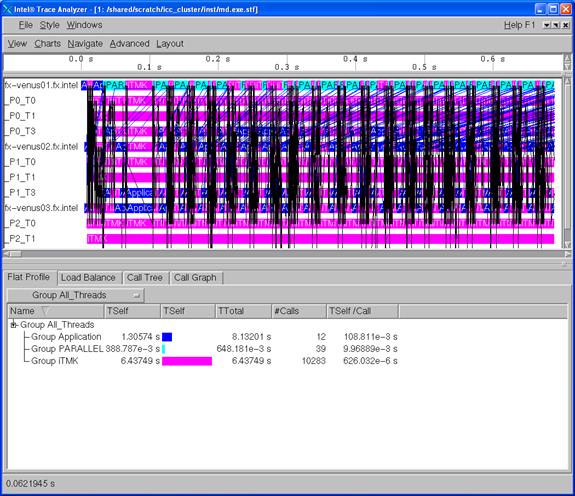
Task: Switch to Call Graph tab
Action: pyautogui.click(x=195, y=278)
